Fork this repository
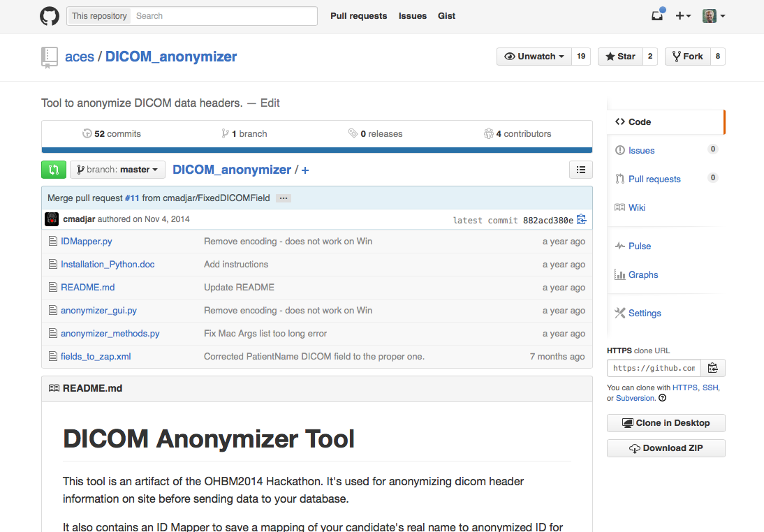The height and width of the screenshot is (532, 764). click(686, 57)
